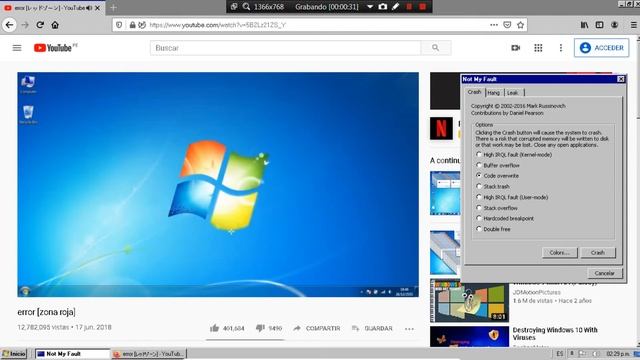The image size is (640, 360).
Task: Click the main video player
Action: (218, 184)
